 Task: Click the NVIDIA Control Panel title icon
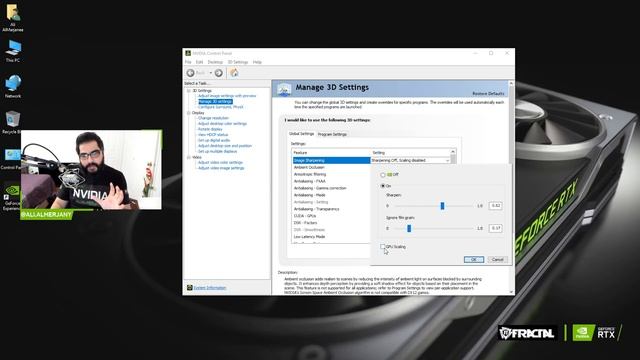[188, 53]
